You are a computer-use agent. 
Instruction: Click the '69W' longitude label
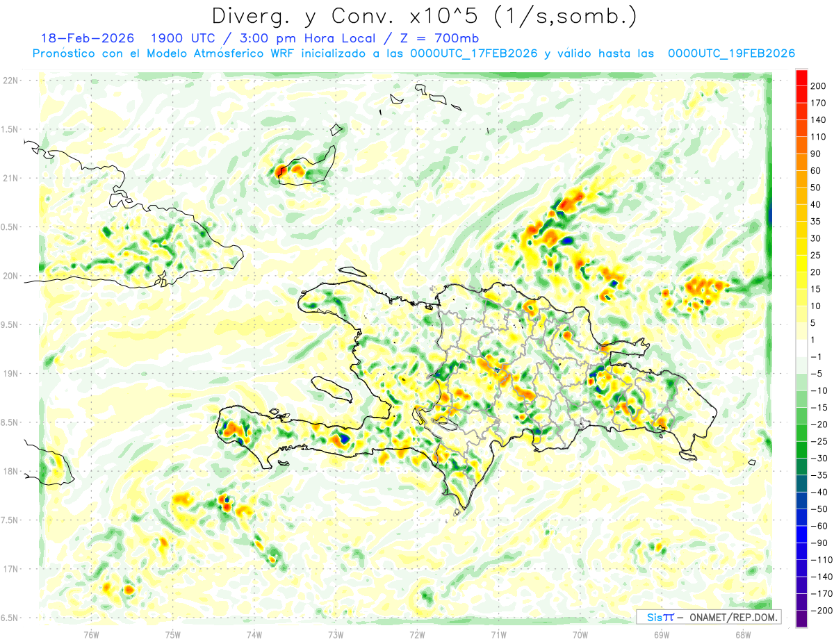pyautogui.click(x=662, y=635)
